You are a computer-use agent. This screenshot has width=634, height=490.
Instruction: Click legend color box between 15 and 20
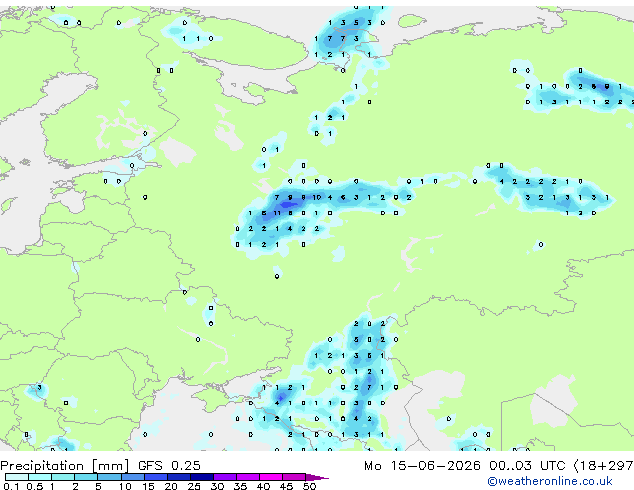pyautogui.click(x=156, y=477)
